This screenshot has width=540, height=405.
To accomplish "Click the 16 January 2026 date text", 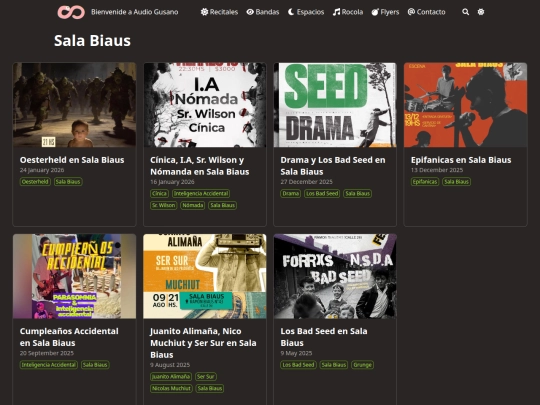I will click(172, 182).
